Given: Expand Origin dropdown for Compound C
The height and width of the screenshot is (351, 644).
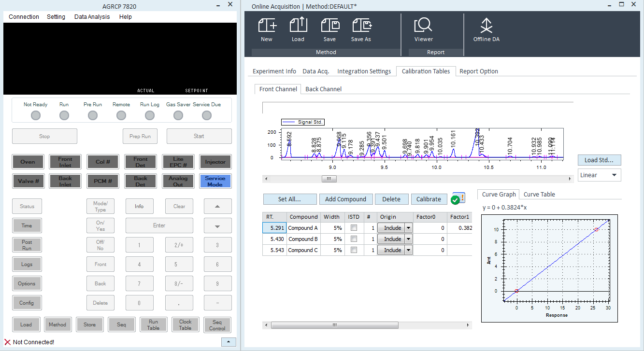Looking at the screenshot, I should 408,250.
